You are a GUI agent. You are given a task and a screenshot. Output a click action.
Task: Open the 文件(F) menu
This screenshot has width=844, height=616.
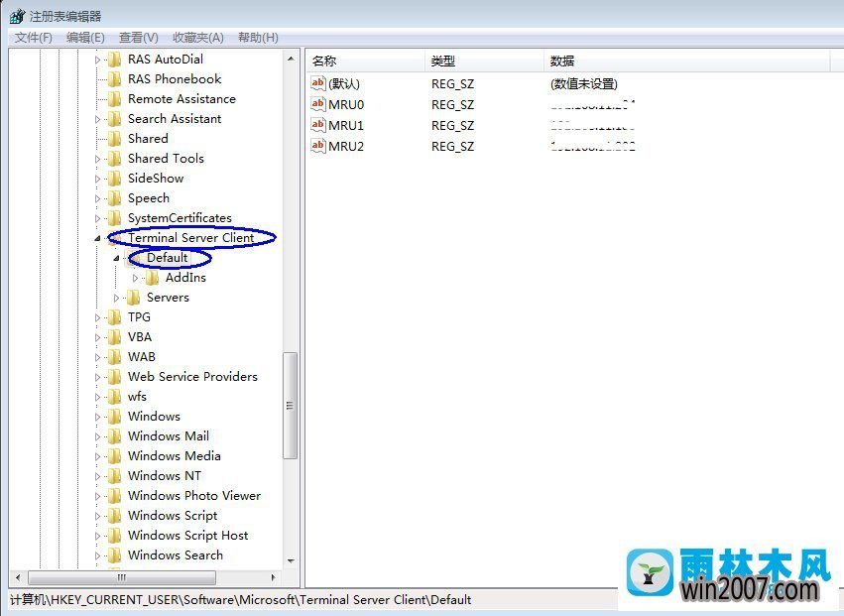[x=34, y=37]
